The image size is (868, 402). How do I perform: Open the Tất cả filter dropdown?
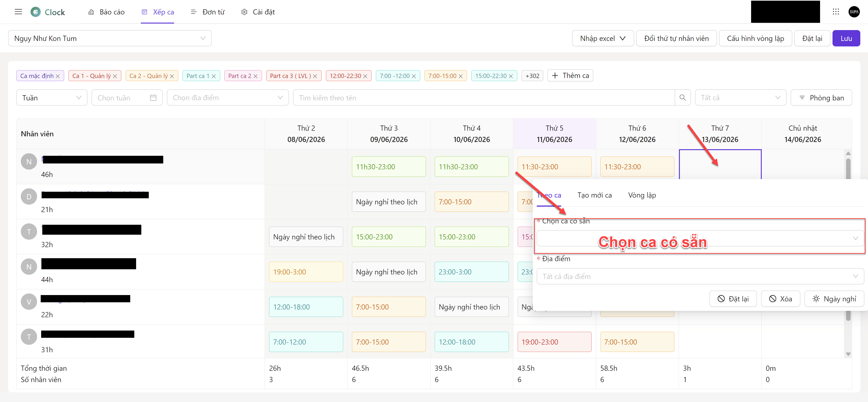pos(741,98)
